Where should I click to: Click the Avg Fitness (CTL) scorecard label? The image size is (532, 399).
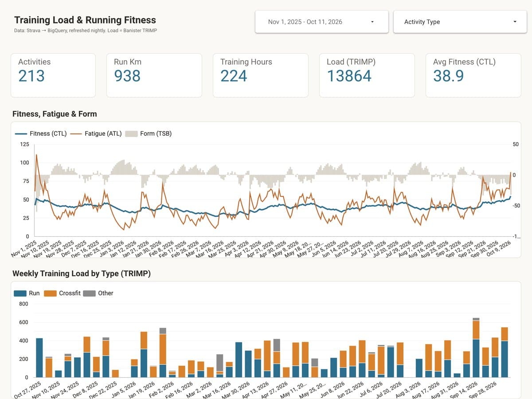[464, 62]
